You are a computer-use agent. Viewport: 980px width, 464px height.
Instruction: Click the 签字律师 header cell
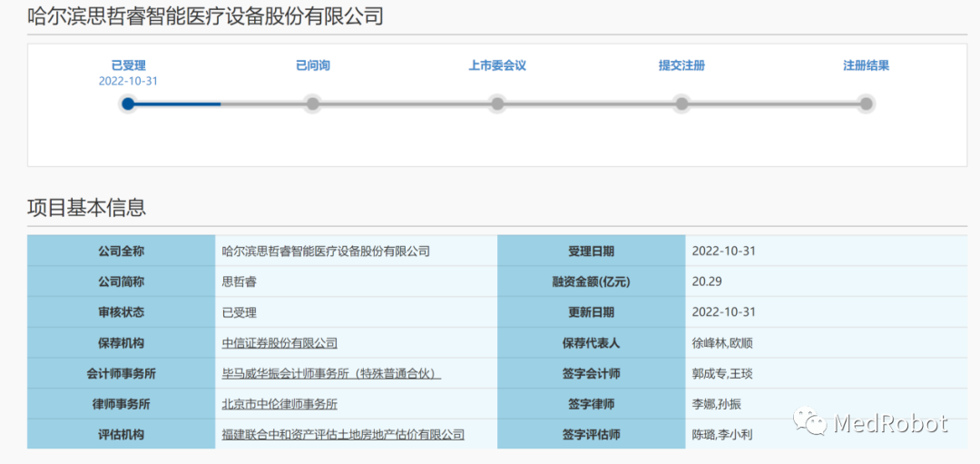click(592, 404)
